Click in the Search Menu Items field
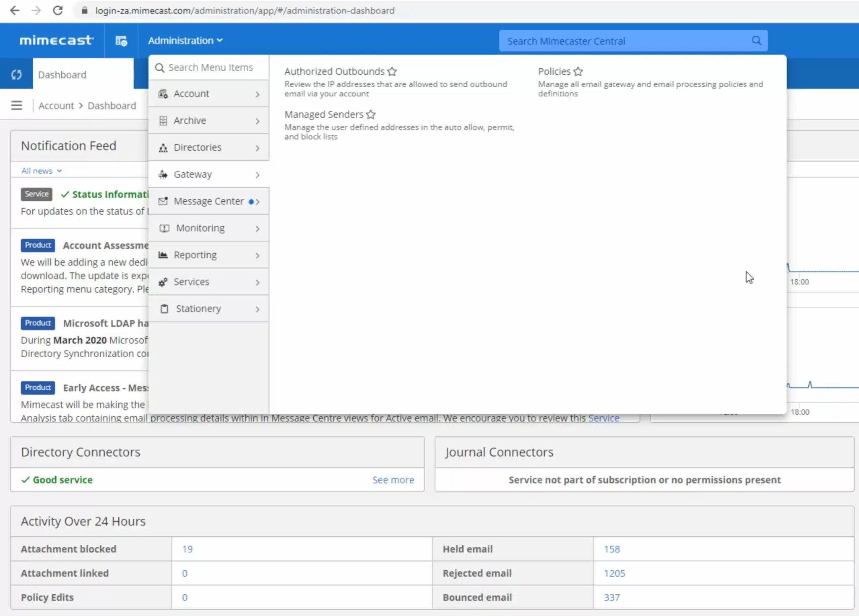This screenshot has width=859, height=616. tap(211, 68)
